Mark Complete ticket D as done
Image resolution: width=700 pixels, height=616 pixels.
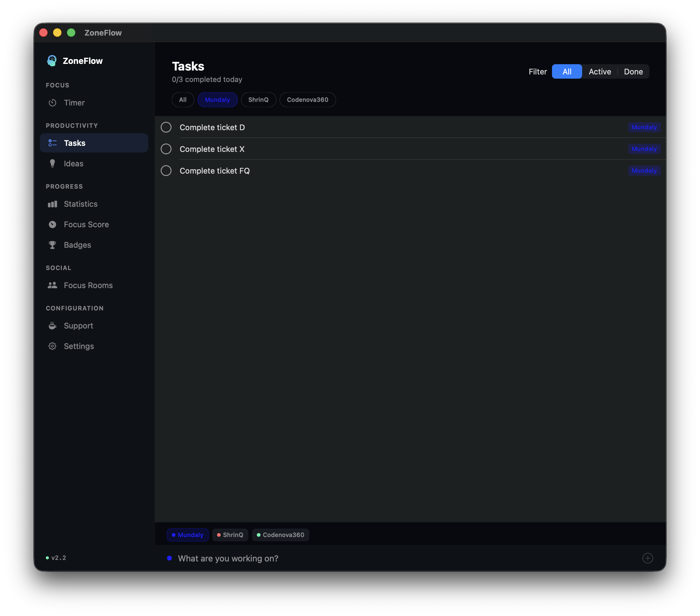tap(166, 127)
